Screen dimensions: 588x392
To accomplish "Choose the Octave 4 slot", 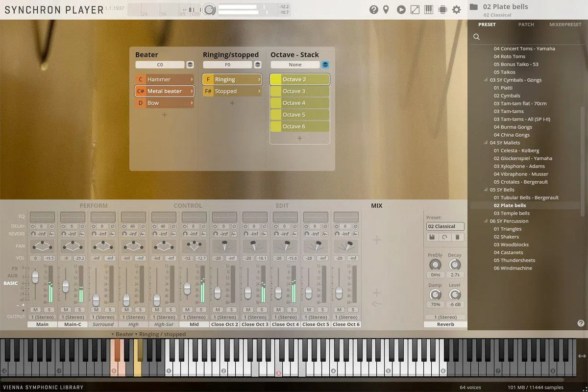I will tap(300, 103).
